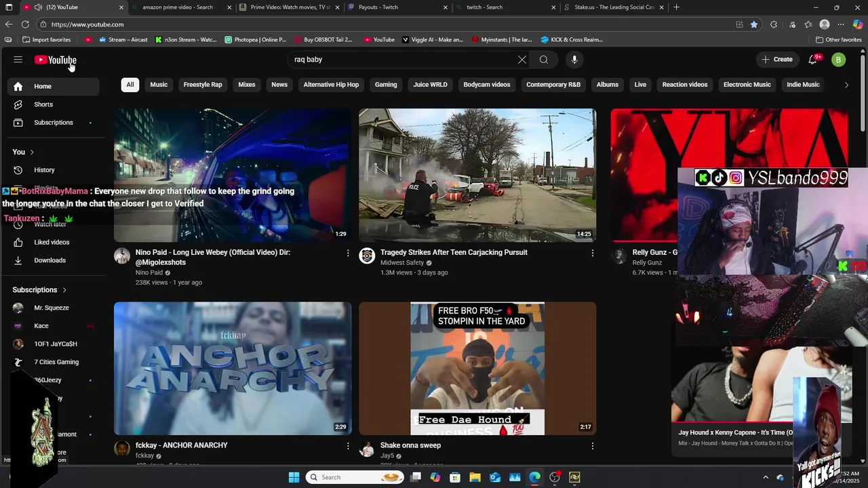Select the Music filter chip

click(159, 85)
